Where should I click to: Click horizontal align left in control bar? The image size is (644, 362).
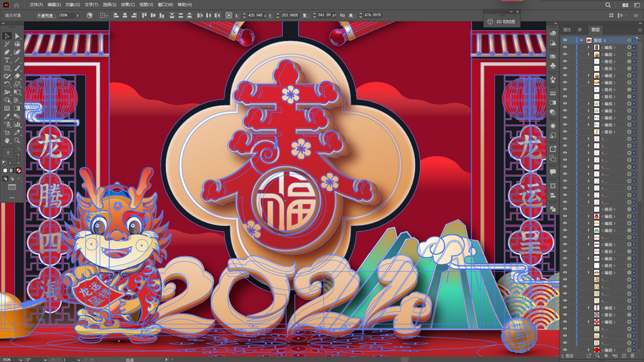116,15
